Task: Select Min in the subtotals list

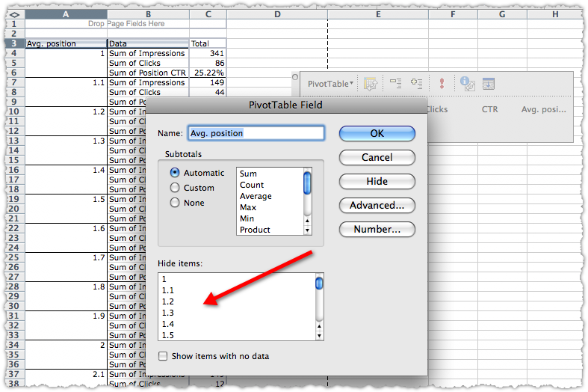Action: pyautogui.click(x=270, y=218)
